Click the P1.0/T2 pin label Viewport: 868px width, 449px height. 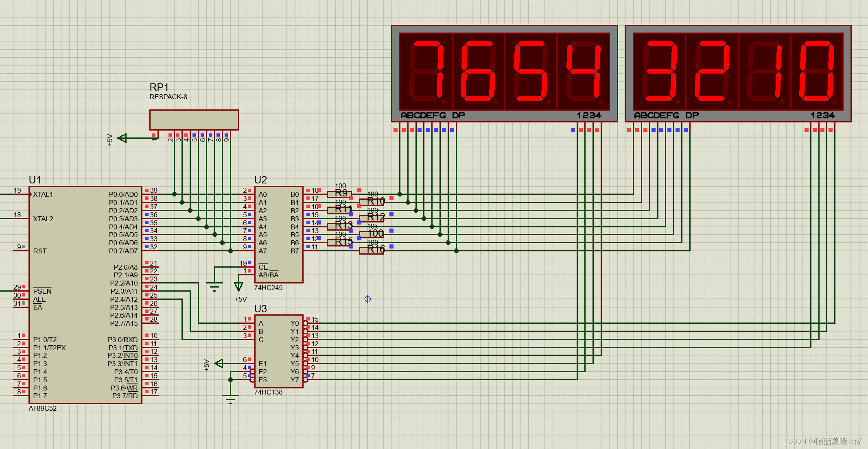45,340
